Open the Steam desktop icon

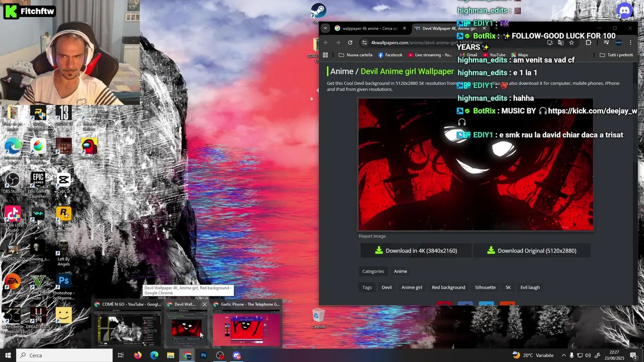318,11
